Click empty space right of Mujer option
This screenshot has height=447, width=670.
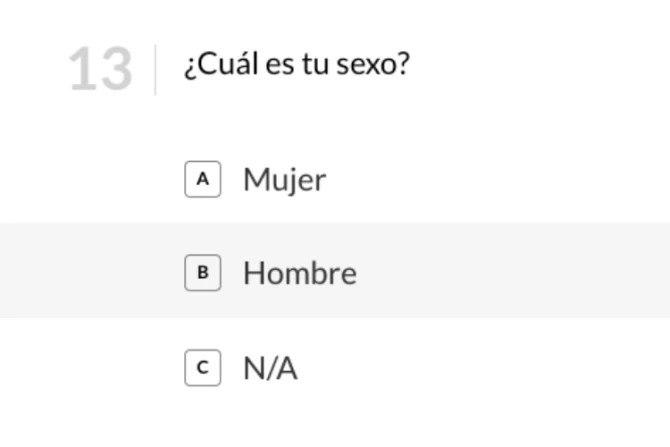pyautogui.click(x=500, y=180)
